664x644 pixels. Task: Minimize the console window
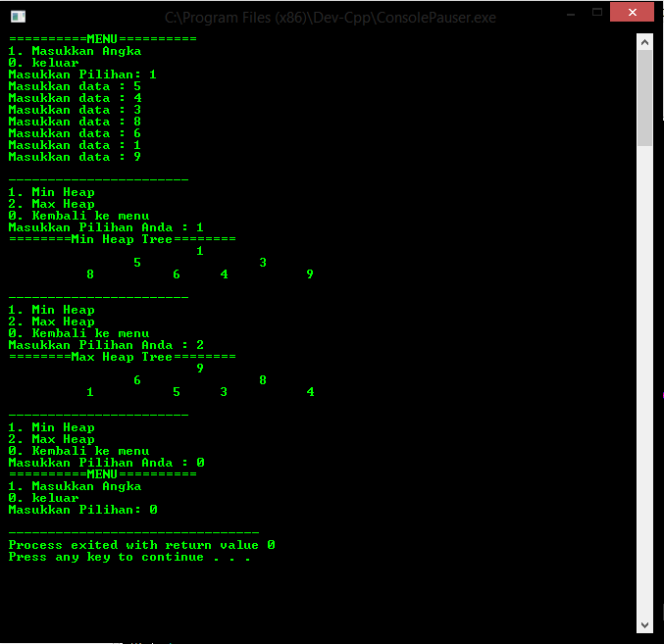coord(571,15)
